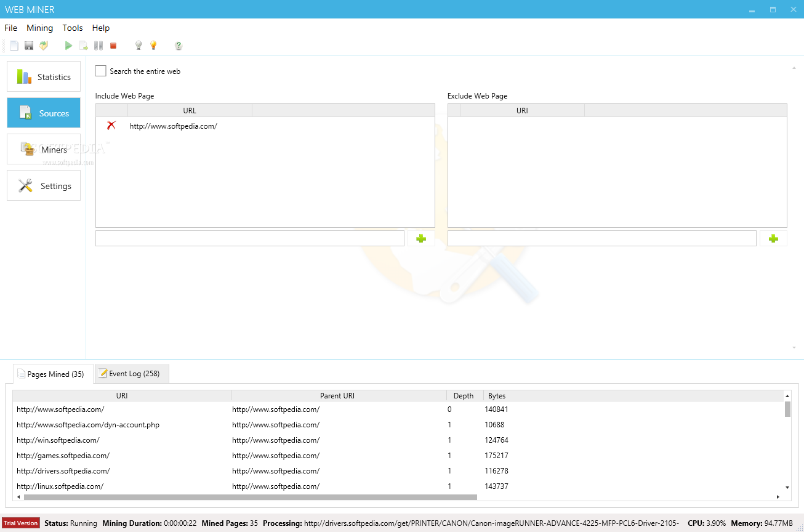
Task: Click the pages list vertical scrollbar thumb
Action: pyautogui.click(x=787, y=409)
